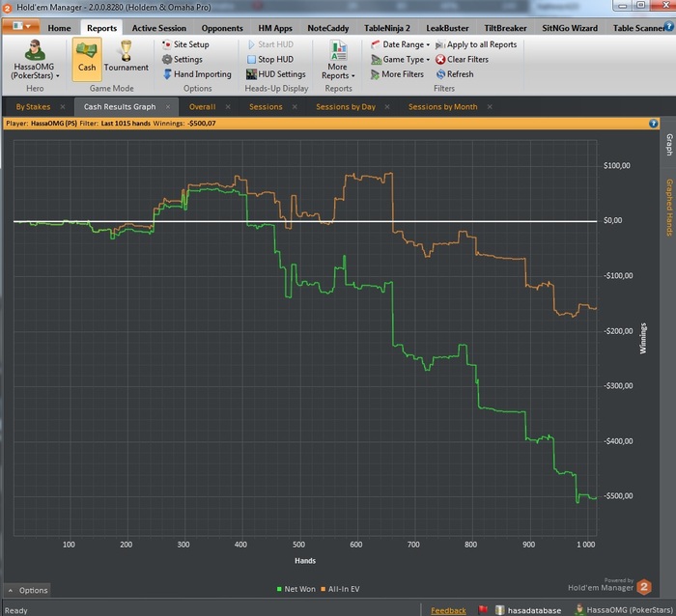This screenshot has height=616, width=676.
Task: Open the Home ribbon tab
Action: [x=59, y=28]
